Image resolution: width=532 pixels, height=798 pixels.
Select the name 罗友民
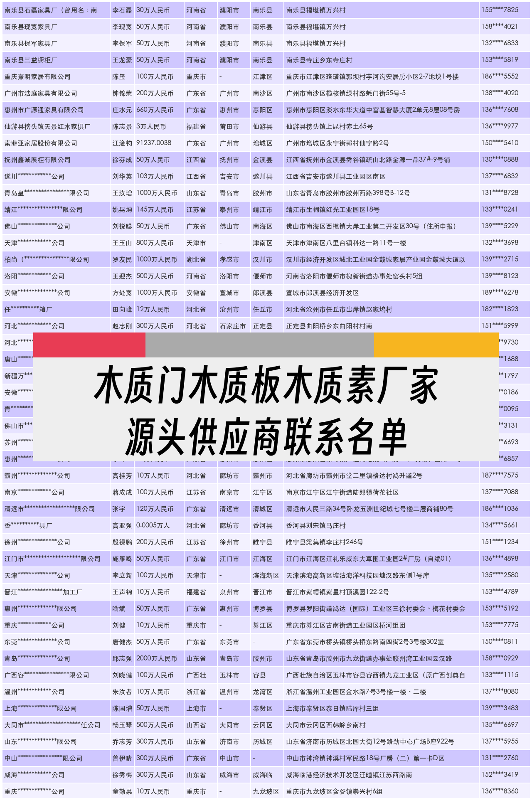tap(122, 259)
